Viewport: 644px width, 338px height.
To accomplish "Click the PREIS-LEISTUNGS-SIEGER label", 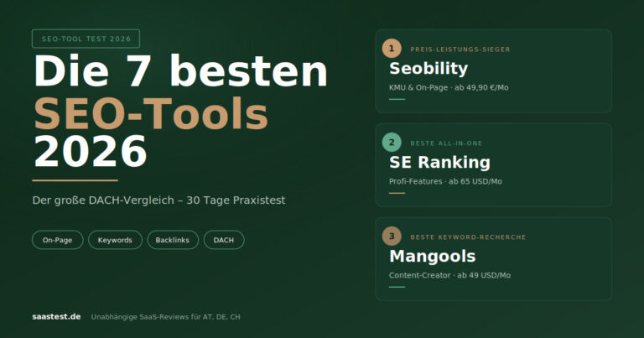I will 460,49.
